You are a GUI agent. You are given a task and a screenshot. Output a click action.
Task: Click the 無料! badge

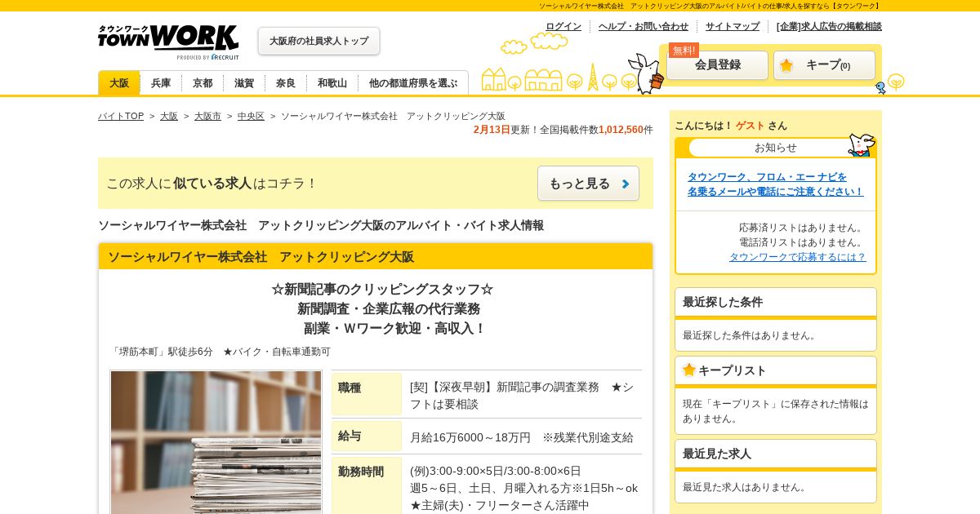pyautogui.click(x=684, y=50)
